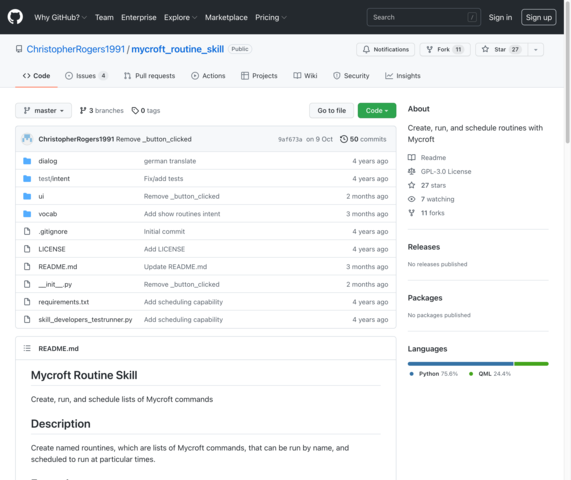The width and height of the screenshot is (571, 480).
Task: Expand the Explore dropdown menu
Action: (x=180, y=17)
